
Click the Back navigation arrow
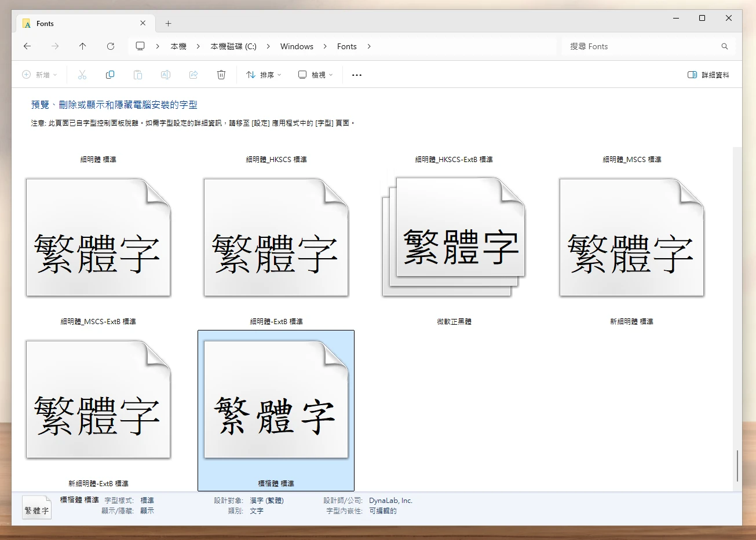(27, 46)
